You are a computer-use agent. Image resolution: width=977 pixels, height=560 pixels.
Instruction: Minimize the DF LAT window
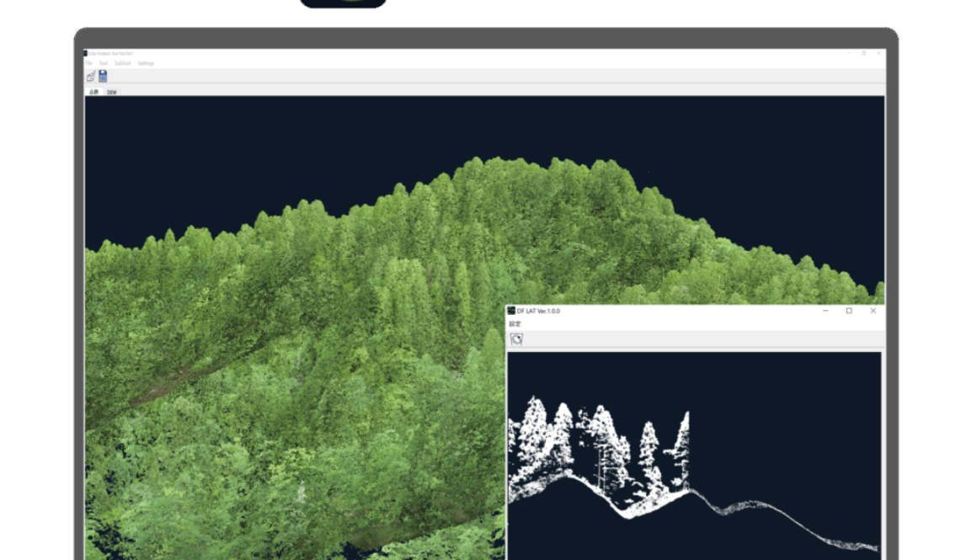pyautogui.click(x=825, y=311)
